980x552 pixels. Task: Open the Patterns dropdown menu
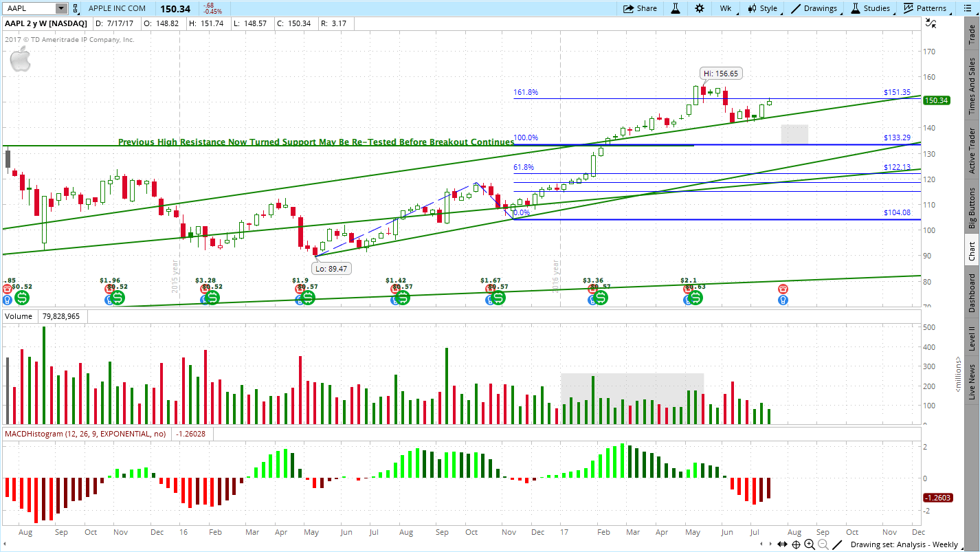[925, 8]
